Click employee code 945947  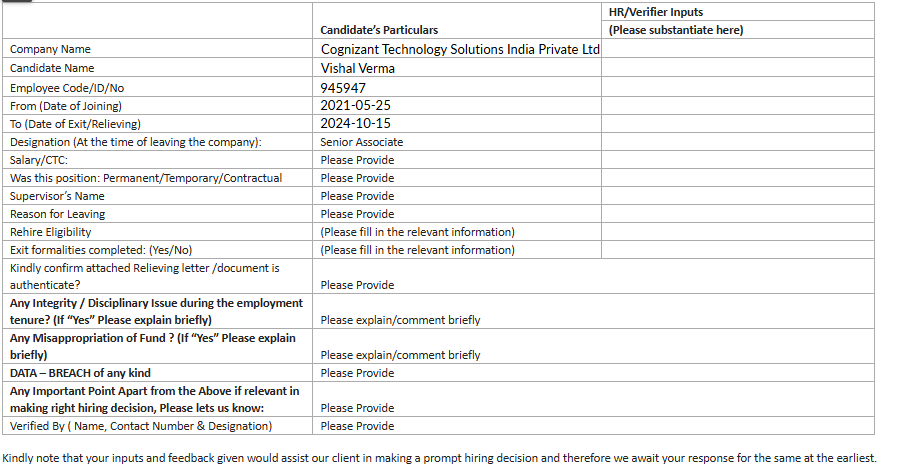(x=343, y=87)
